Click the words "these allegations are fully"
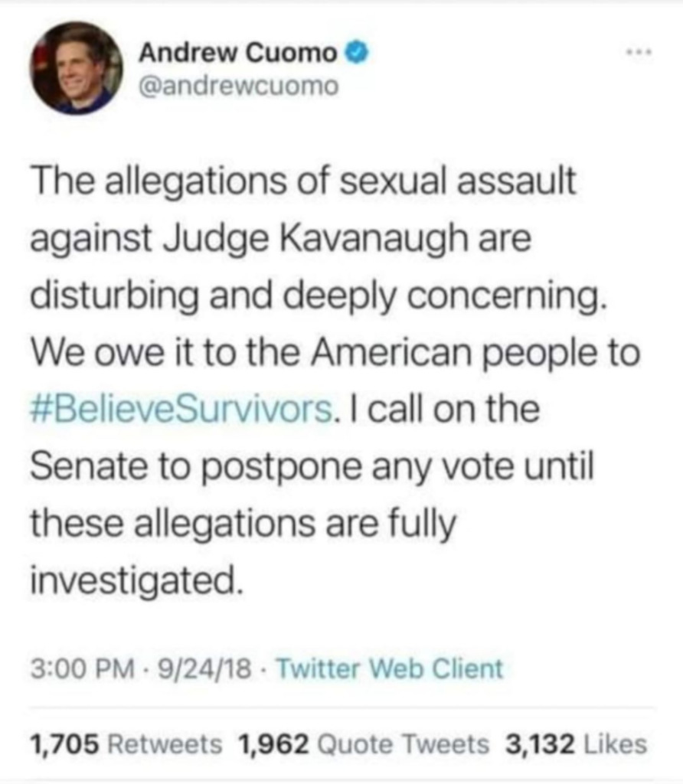Image resolution: width=683 pixels, height=784 pixels. click(243, 524)
